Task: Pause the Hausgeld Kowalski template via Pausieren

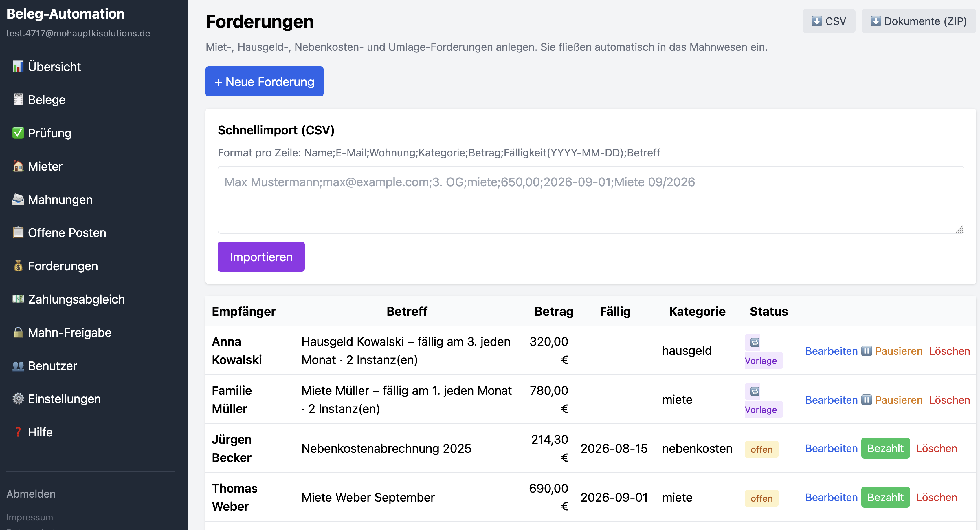Action: point(899,351)
